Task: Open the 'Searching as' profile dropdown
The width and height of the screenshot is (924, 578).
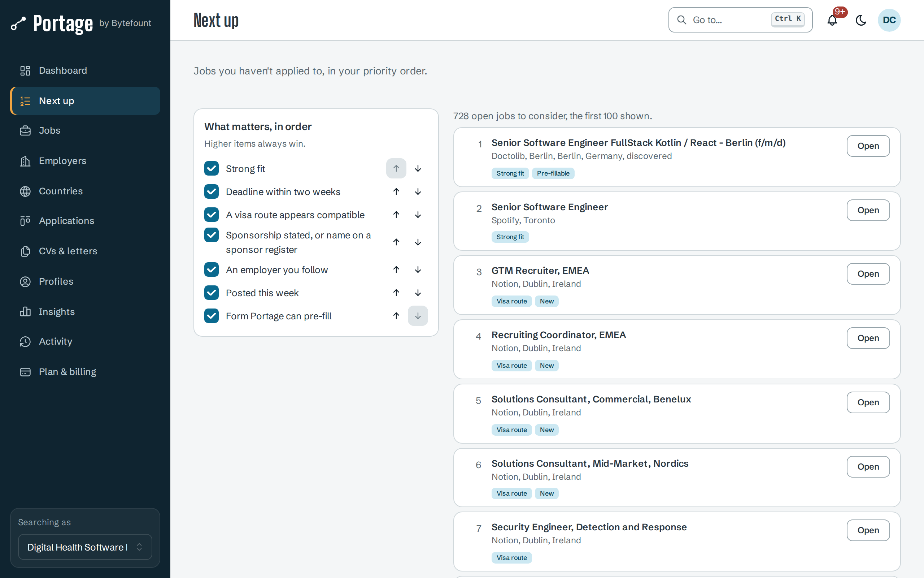Action: coord(85,547)
